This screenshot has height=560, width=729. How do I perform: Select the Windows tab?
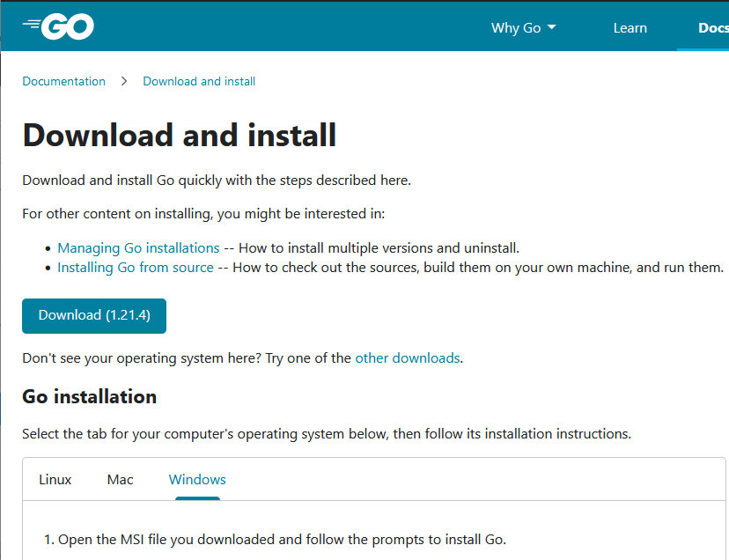197,480
